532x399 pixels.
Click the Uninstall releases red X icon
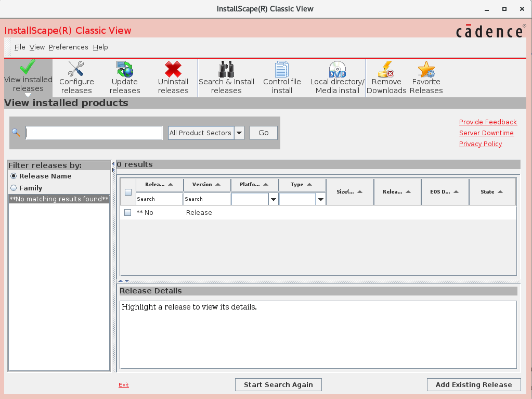(173, 69)
